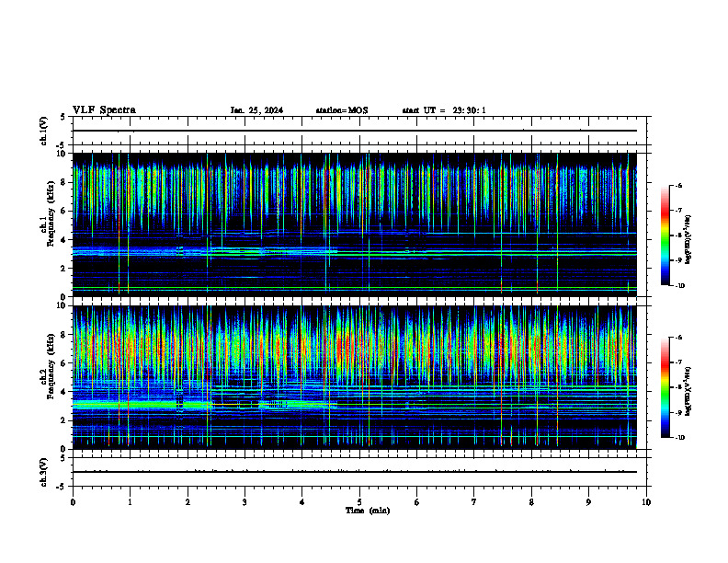The width and height of the screenshot is (728, 563).
Task: Click inside the ch.1 spectrogram plot
Action: [x=355, y=224]
